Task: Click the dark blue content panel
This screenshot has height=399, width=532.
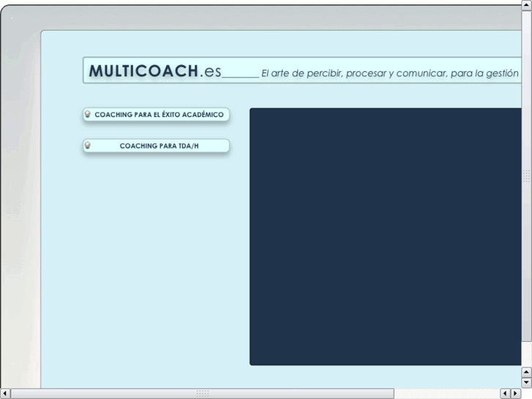Action: pyautogui.click(x=386, y=236)
